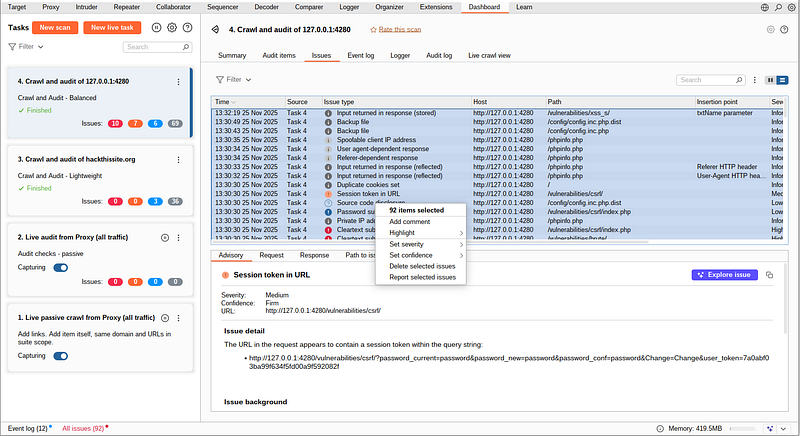Open task settings gear in Tasks header
Viewport: 800px width, 436px height.
(172, 28)
